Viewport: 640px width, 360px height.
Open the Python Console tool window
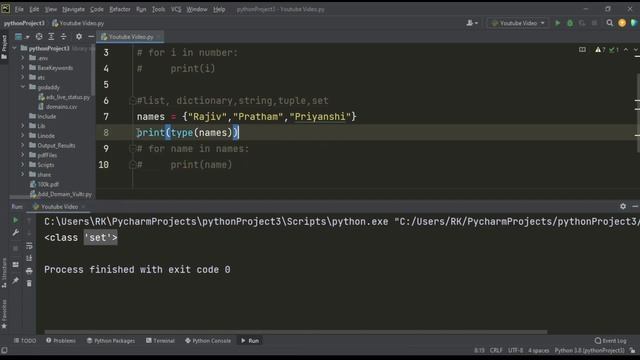[208, 340]
